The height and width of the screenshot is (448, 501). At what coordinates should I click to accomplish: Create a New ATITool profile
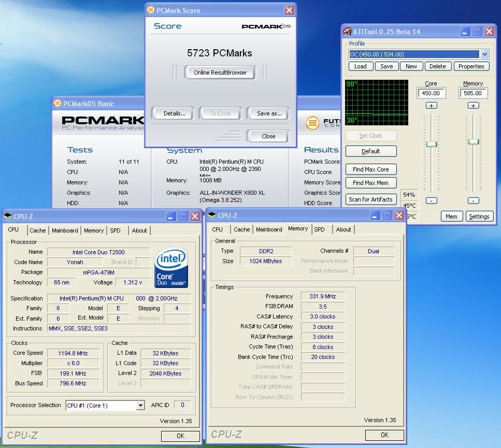pyautogui.click(x=411, y=66)
